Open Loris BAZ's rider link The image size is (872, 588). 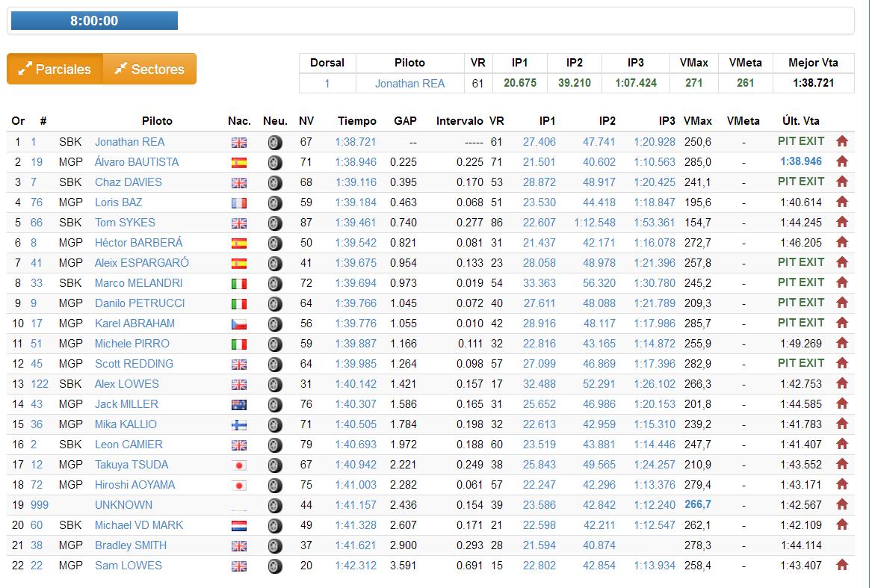[x=118, y=202]
